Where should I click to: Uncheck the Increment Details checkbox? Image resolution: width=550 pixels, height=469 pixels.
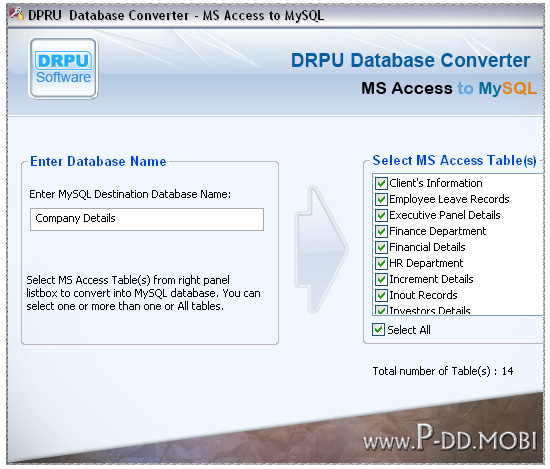point(381,279)
